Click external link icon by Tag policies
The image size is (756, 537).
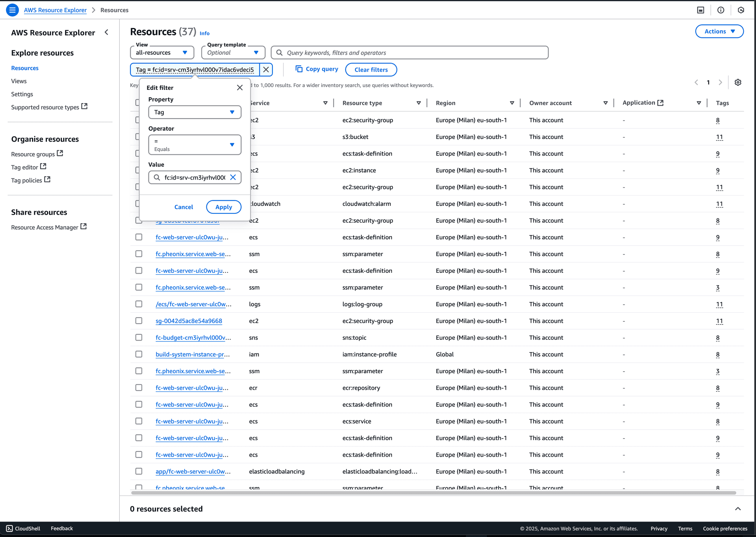coord(47,179)
